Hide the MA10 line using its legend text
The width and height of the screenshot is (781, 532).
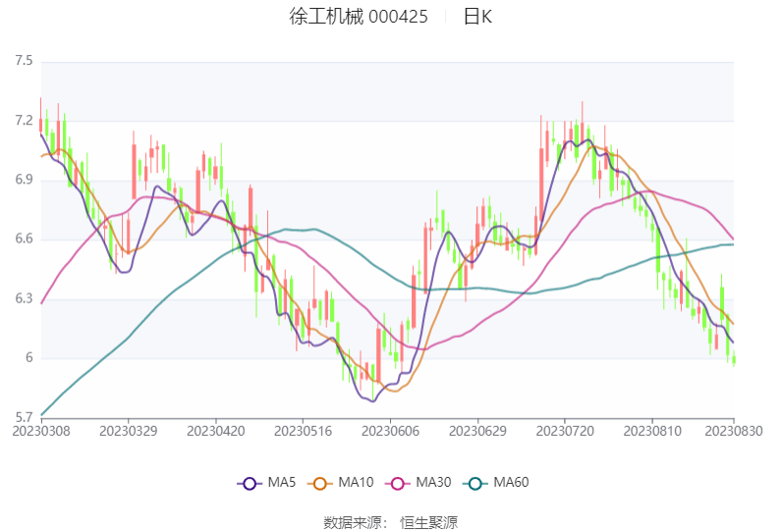pyautogui.click(x=355, y=483)
